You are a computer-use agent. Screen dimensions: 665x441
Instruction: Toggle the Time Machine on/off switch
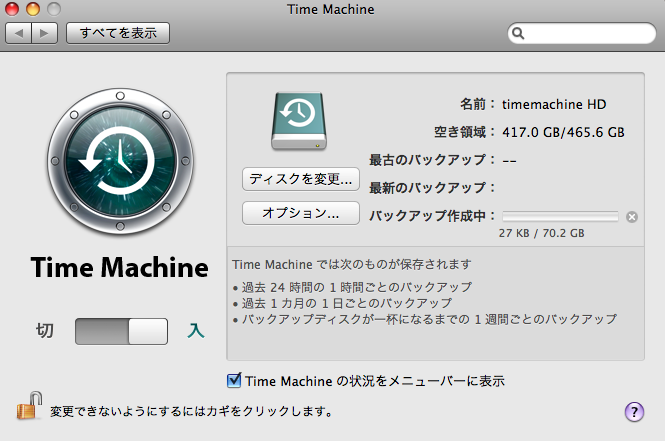pos(121,331)
